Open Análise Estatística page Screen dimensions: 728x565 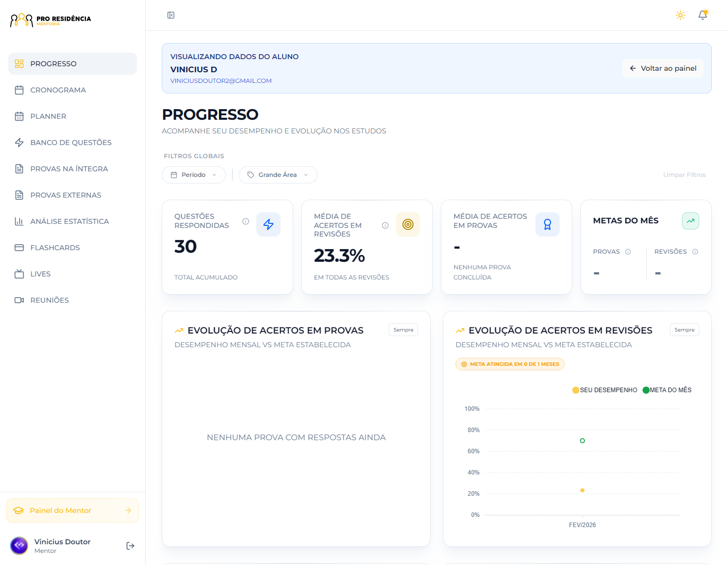(x=72, y=221)
